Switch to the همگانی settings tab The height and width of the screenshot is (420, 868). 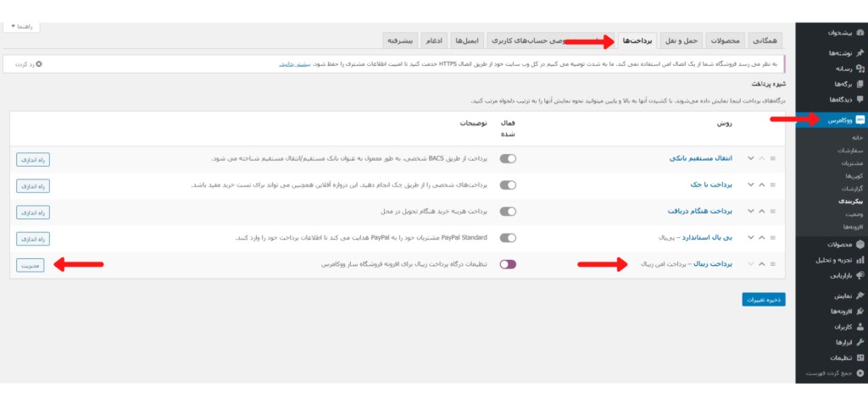[x=766, y=41]
